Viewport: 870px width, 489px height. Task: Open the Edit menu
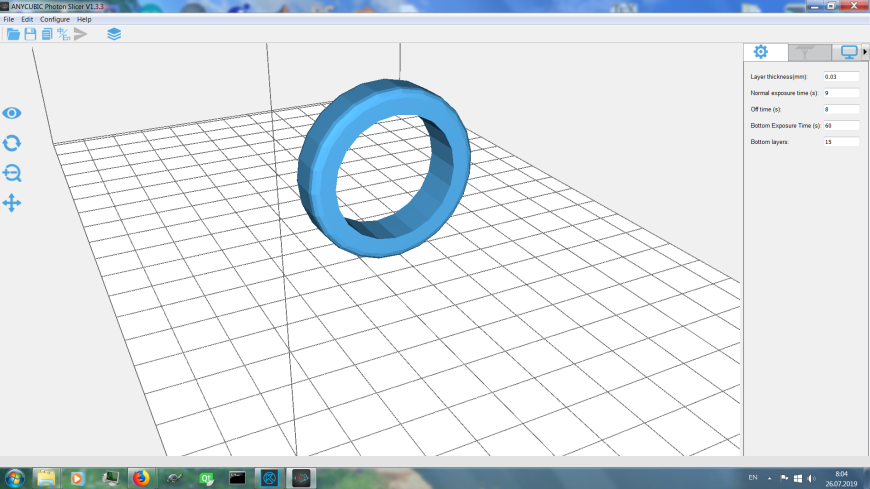[x=27, y=19]
